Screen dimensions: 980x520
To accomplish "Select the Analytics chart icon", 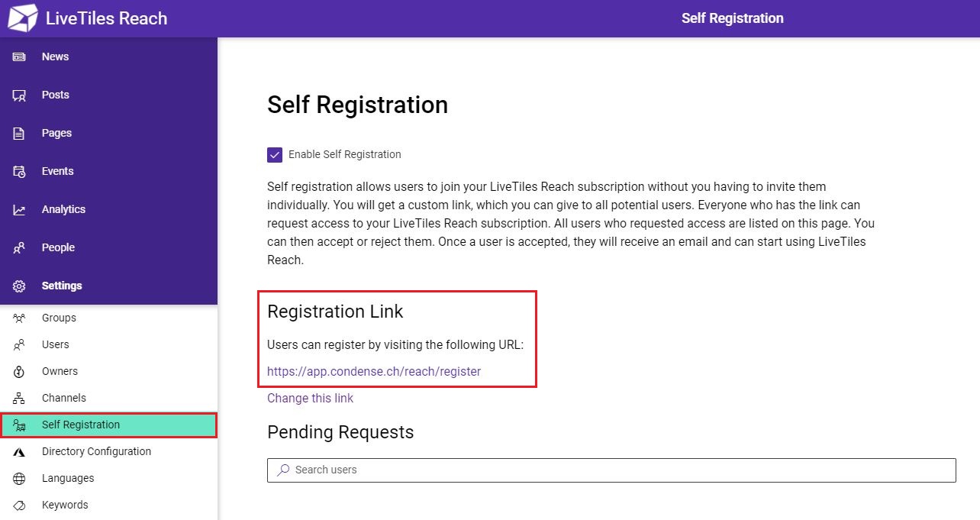I will (19, 210).
